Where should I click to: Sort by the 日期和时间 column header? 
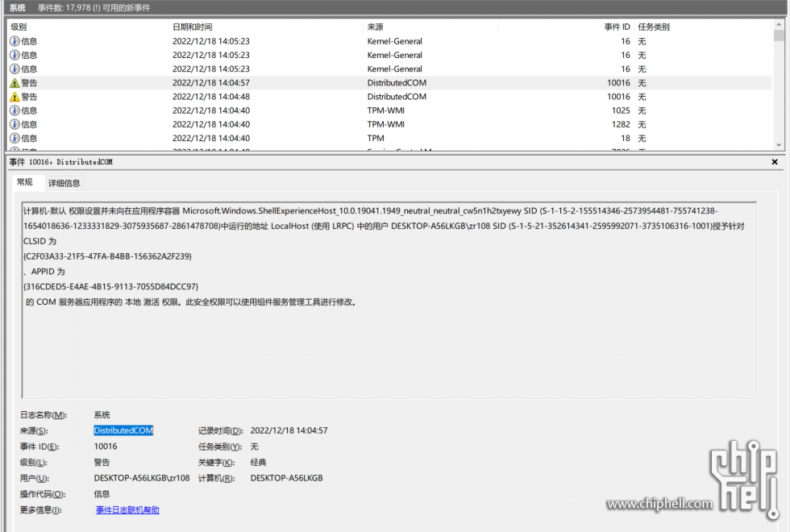point(192,27)
